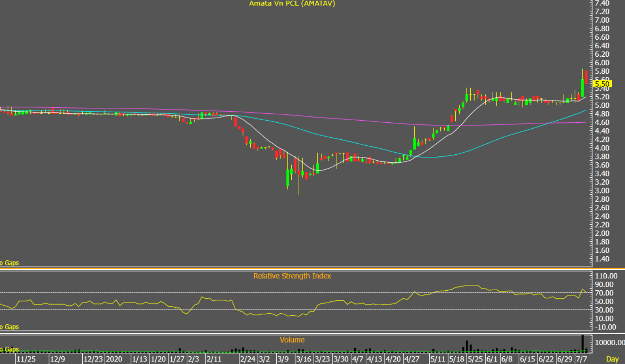Image resolution: width=625 pixels, height=364 pixels.
Task: Click the 2020 year marker on the time axis
Action: 114,359
